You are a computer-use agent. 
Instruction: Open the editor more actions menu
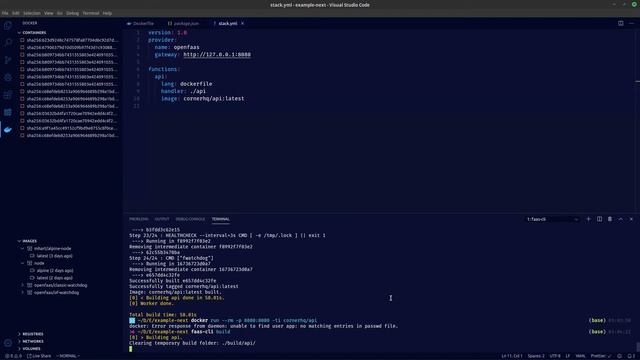click(631, 23)
